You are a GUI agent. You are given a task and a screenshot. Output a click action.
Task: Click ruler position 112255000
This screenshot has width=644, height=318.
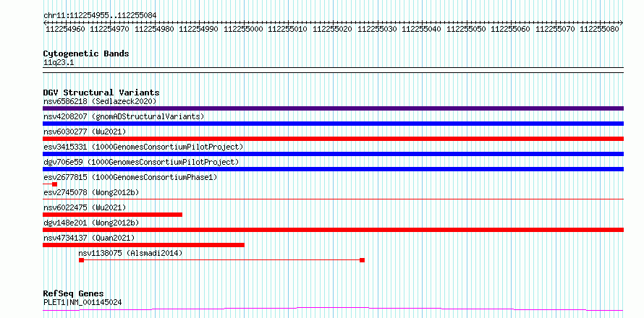244,29
